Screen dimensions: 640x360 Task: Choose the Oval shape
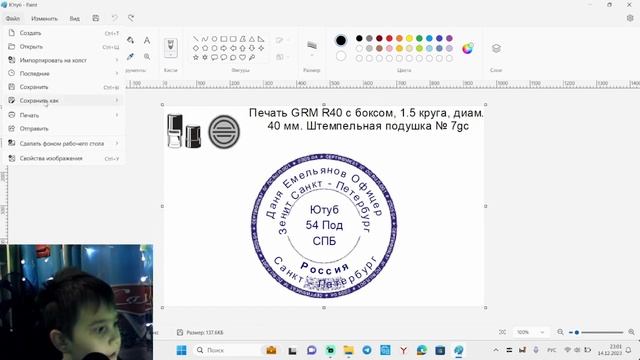(x=214, y=39)
